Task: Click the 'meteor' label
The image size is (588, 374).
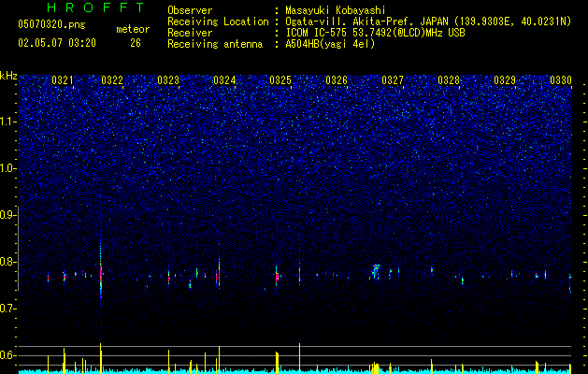Action: click(x=133, y=29)
